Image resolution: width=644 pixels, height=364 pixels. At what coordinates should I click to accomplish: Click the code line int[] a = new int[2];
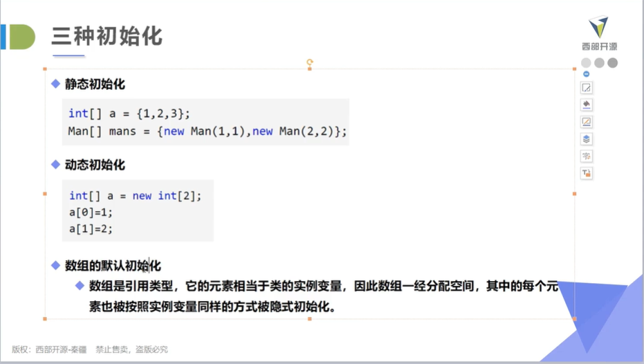(x=135, y=196)
